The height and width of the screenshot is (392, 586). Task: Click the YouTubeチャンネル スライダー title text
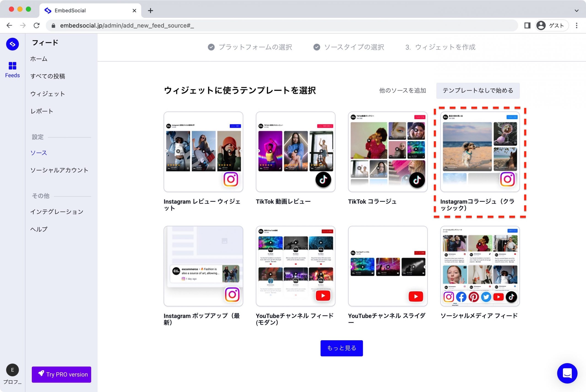tap(387, 319)
